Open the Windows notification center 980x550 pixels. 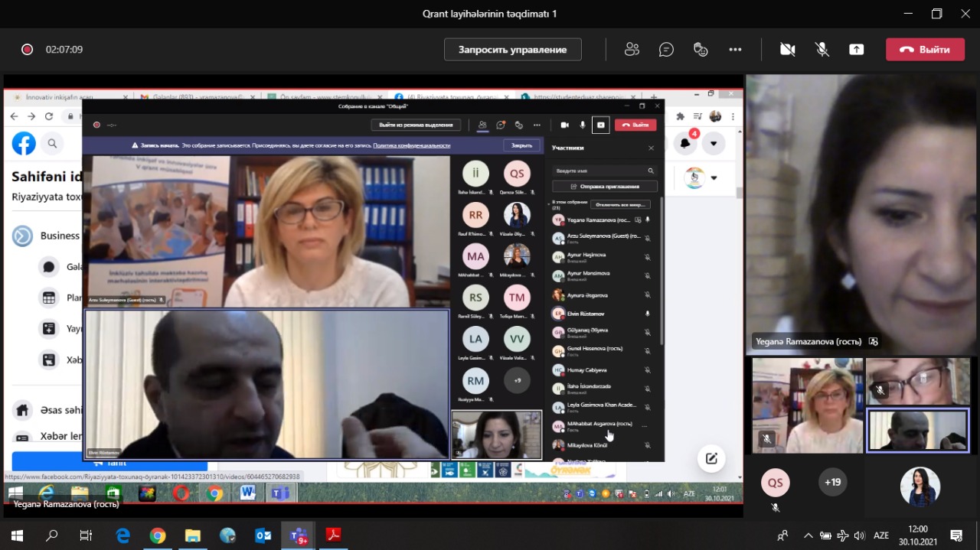pos(956,535)
